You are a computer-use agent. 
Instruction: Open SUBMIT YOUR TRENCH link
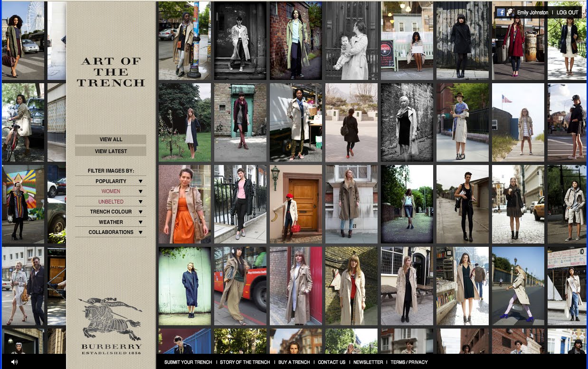188,362
